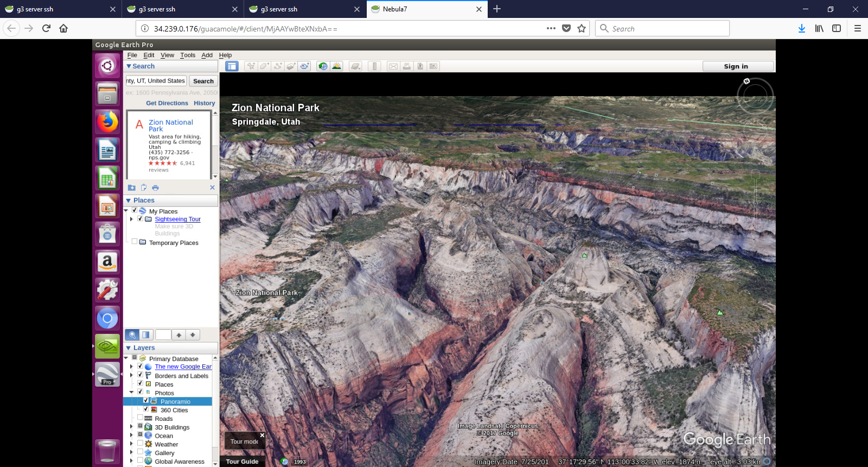Click the Save Image toolbar icon

click(420, 66)
